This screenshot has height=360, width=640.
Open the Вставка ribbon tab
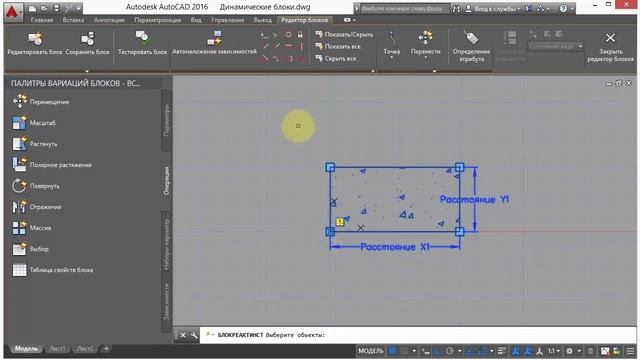coord(73,20)
